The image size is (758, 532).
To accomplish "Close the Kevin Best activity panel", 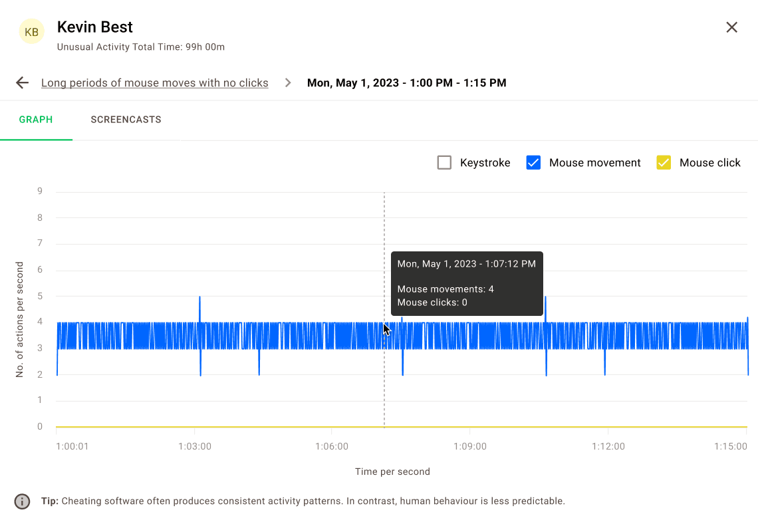I will (x=731, y=27).
